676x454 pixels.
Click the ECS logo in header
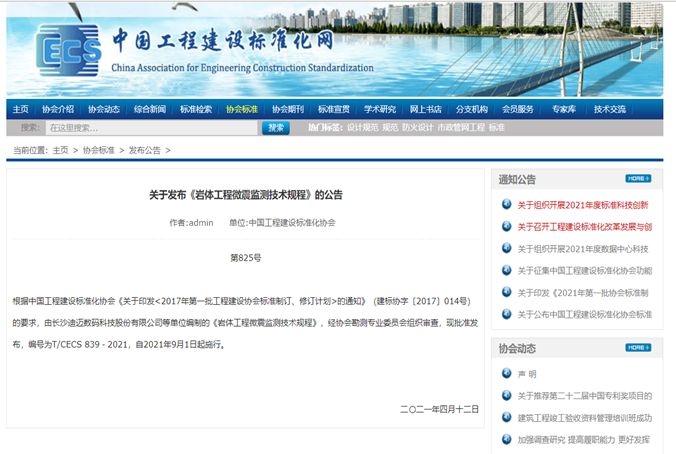pyautogui.click(x=69, y=51)
